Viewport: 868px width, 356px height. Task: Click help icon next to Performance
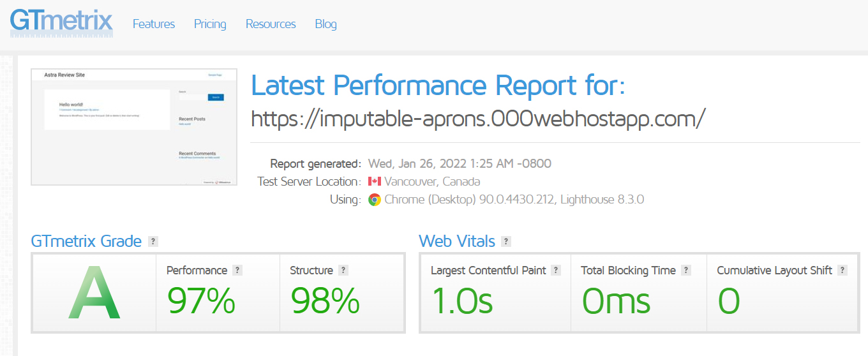[237, 271]
